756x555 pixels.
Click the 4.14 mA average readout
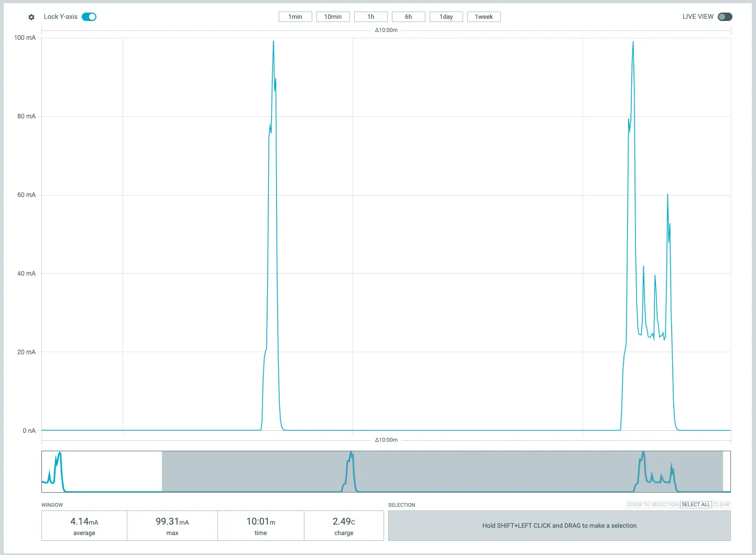click(84, 526)
